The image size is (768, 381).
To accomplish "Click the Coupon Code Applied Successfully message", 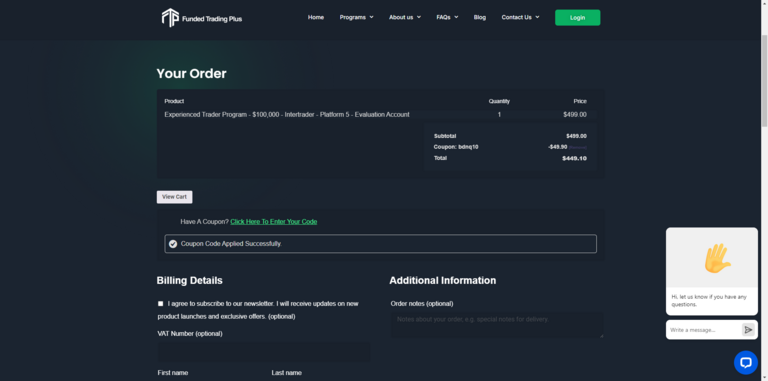I will [231, 243].
